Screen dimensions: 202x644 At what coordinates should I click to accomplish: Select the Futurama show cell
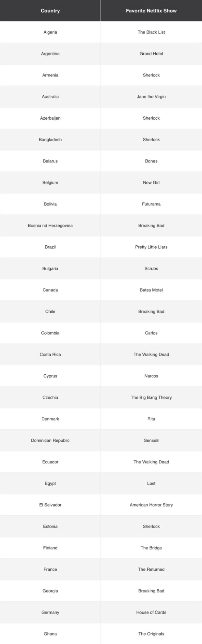pos(151,204)
